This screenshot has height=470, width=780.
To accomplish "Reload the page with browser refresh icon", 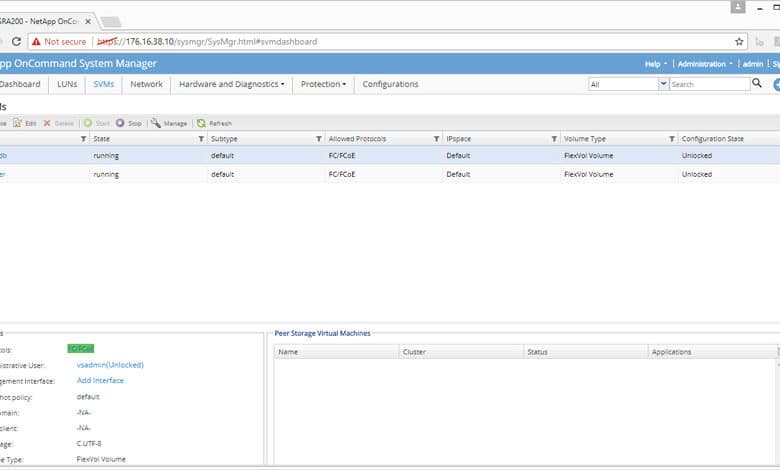I will click(16, 41).
